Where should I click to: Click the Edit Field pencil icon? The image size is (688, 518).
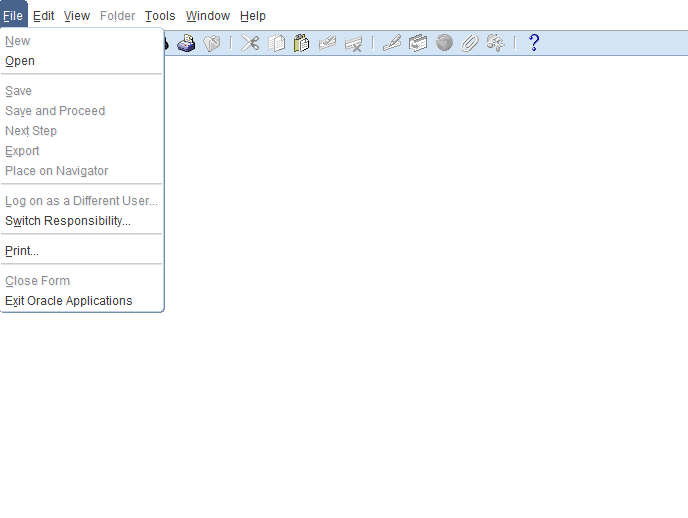(392, 43)
